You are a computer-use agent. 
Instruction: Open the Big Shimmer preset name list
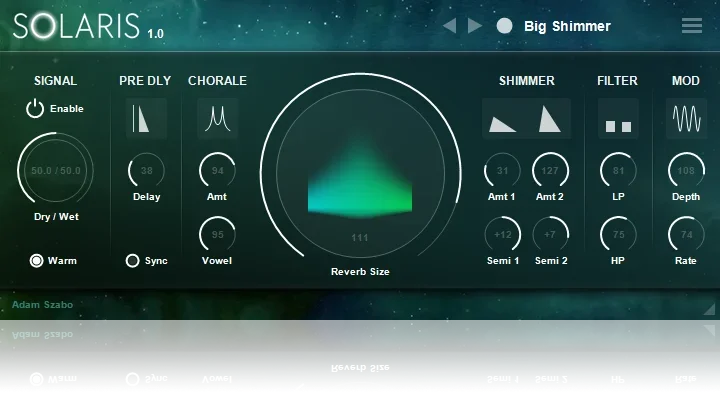567,26
